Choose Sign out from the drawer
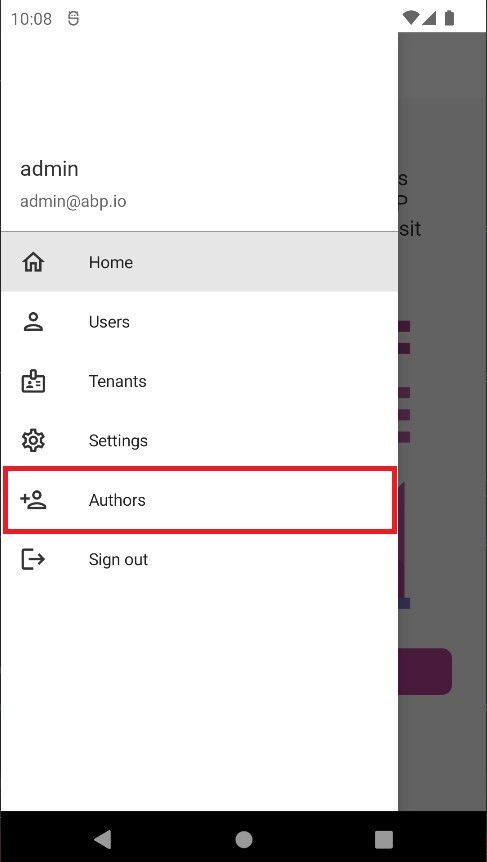487x862 pixels. [x=199, y=559]
